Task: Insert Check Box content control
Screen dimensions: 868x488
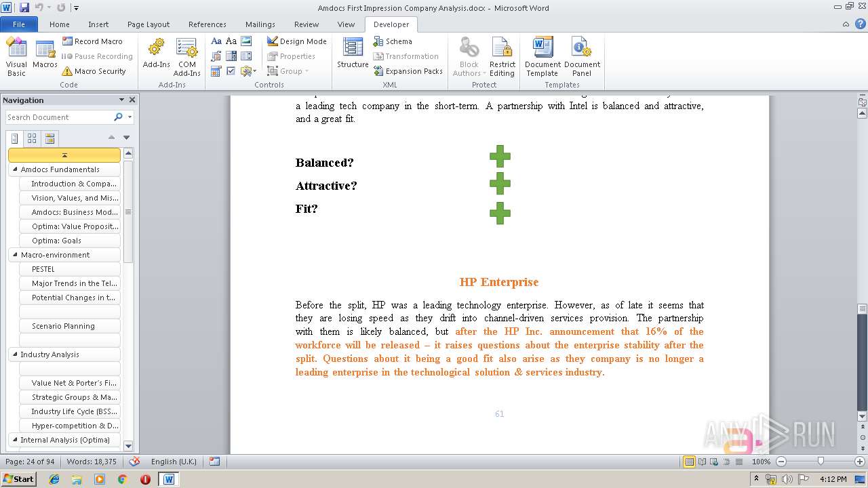Action: pyautogui.click(x=231, y=71)
